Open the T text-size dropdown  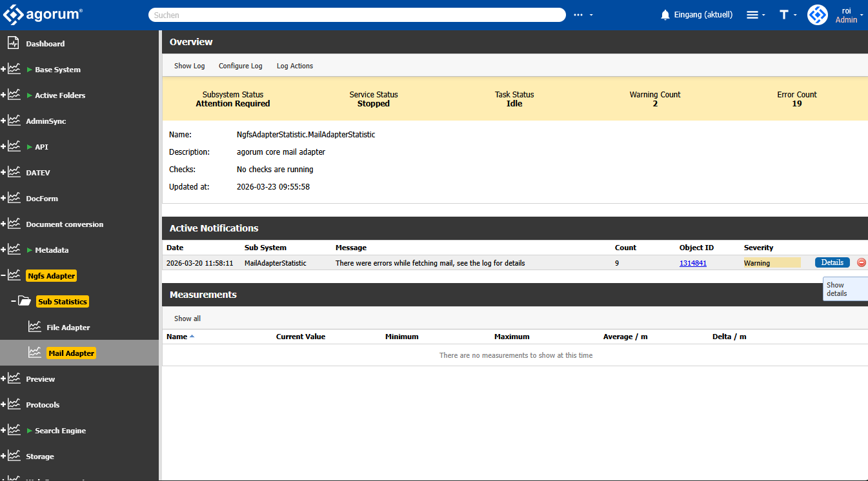tap(787, 15)
